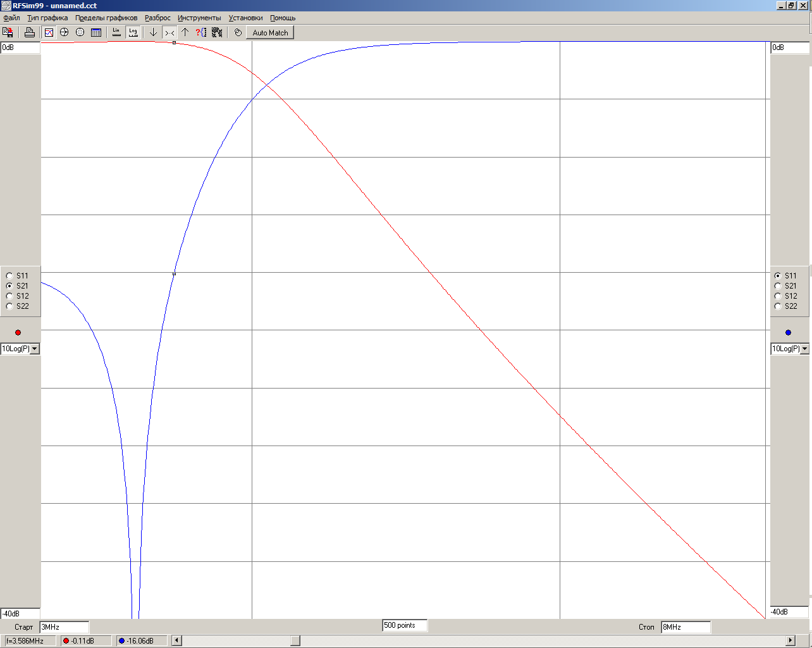The width and height of the screenshot is (812, 648).
Task: Edit the left bottom -40dB limit field
Action: [20, 614]
